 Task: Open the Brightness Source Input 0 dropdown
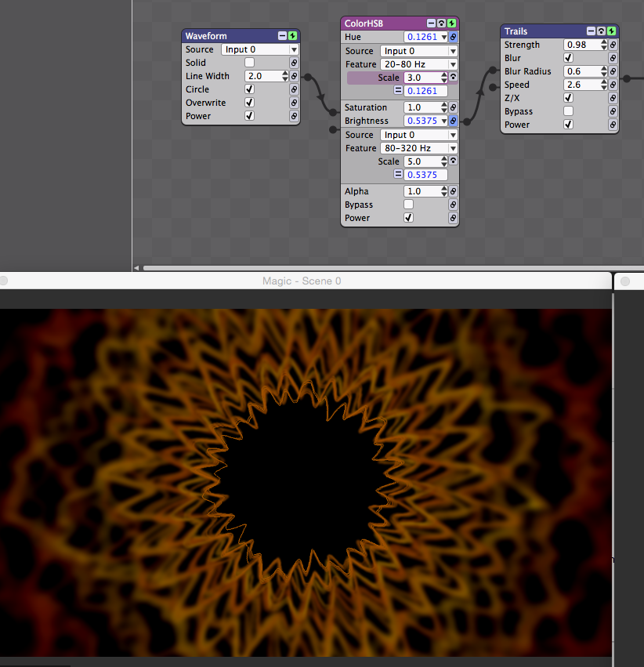tap(418, 135)
